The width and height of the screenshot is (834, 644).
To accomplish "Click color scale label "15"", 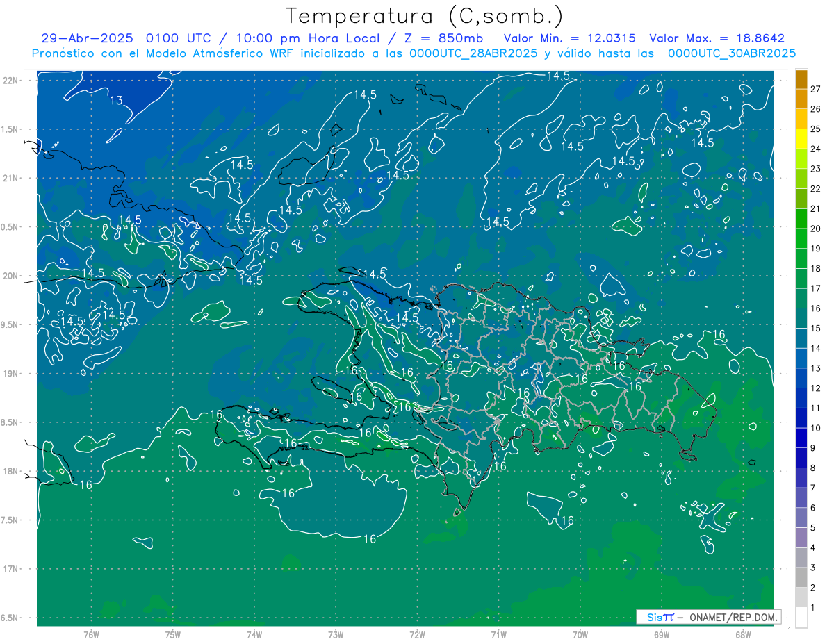I will pos(815,329).
